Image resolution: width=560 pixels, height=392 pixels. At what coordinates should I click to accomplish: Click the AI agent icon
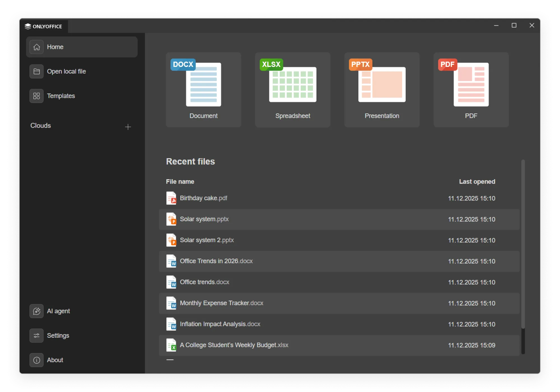click(36, 311)
